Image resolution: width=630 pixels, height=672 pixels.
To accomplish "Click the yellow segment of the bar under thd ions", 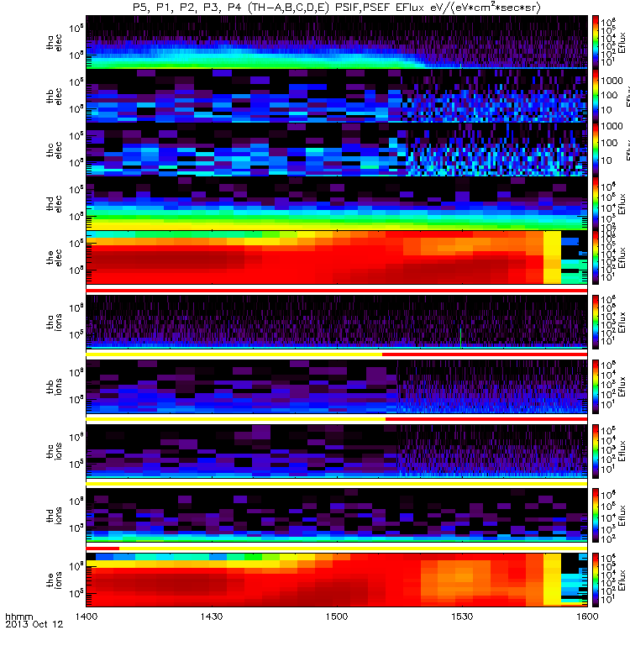I will coord(353,549).
